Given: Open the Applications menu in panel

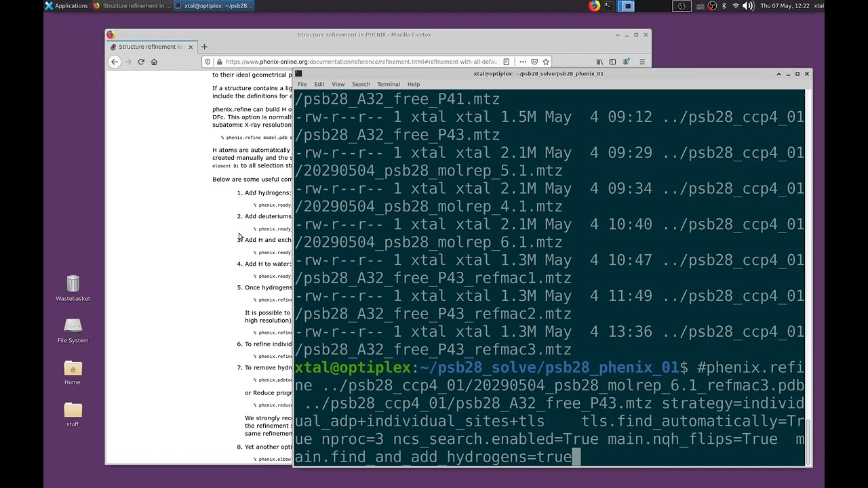Looking at the screenshot, I should 66,5.
